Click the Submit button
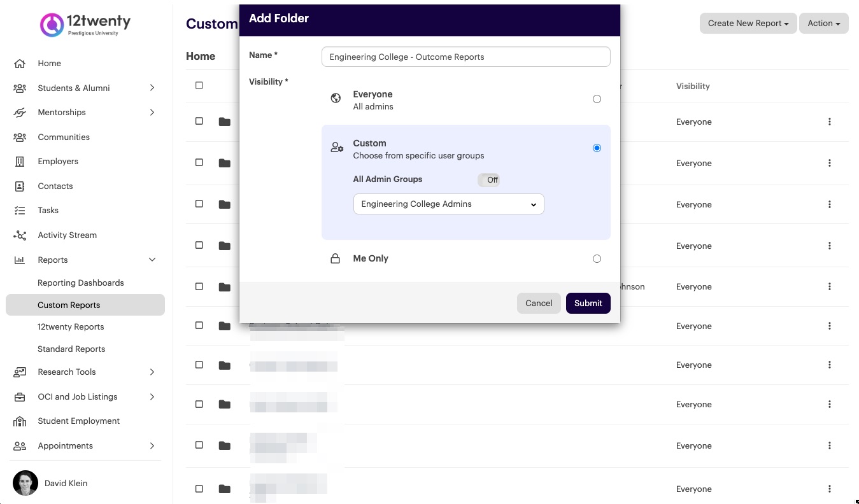This screenshot has width=859, height=504. pos(588,304)
